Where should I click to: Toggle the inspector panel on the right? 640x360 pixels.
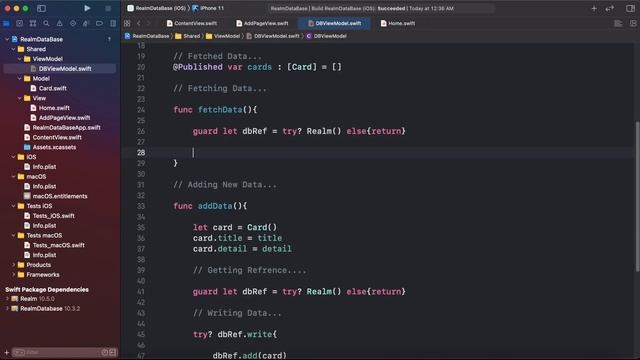(x=630, y=8)
